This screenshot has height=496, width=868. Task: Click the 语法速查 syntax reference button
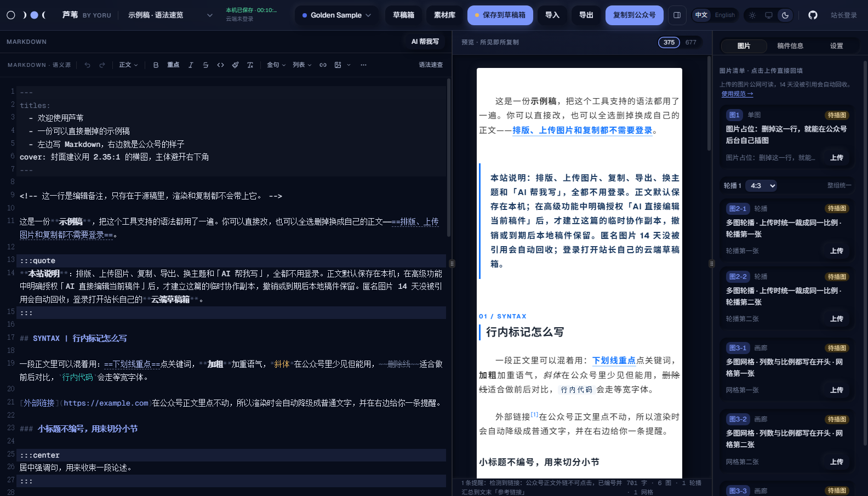(x=431, y=65)
